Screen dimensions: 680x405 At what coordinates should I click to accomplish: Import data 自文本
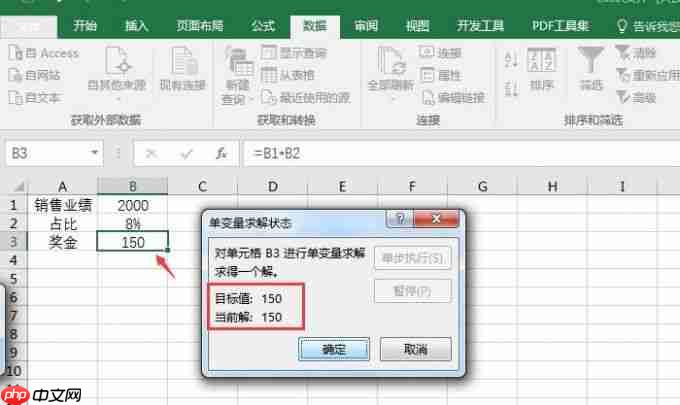pos(35,97)
